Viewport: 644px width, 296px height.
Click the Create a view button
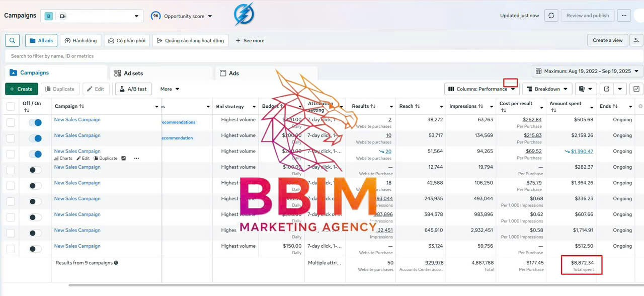click(607, 40)
